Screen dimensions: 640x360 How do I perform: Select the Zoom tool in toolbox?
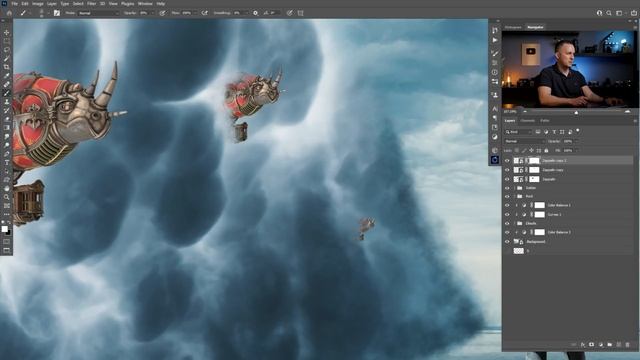(x=7, y=197)
